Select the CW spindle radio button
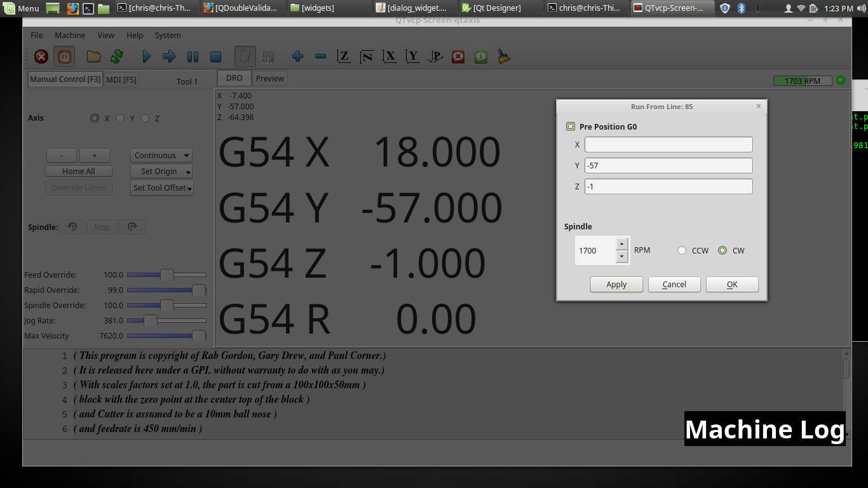This screenshot has height=488, width=868. 722,250
